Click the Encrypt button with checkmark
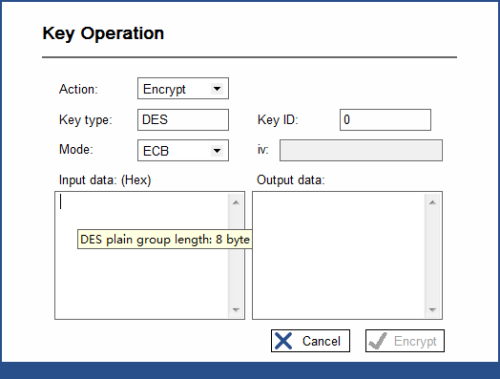This screenshot has height=379, width=500. coord(405,341)
